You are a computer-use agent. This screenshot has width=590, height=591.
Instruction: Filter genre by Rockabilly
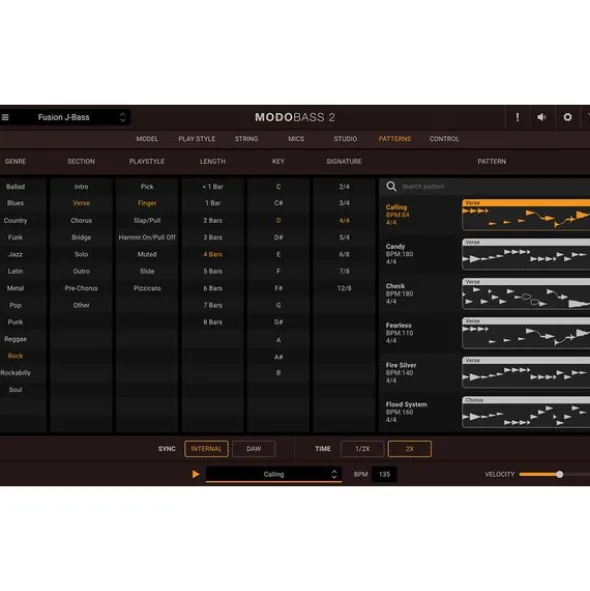15,373
